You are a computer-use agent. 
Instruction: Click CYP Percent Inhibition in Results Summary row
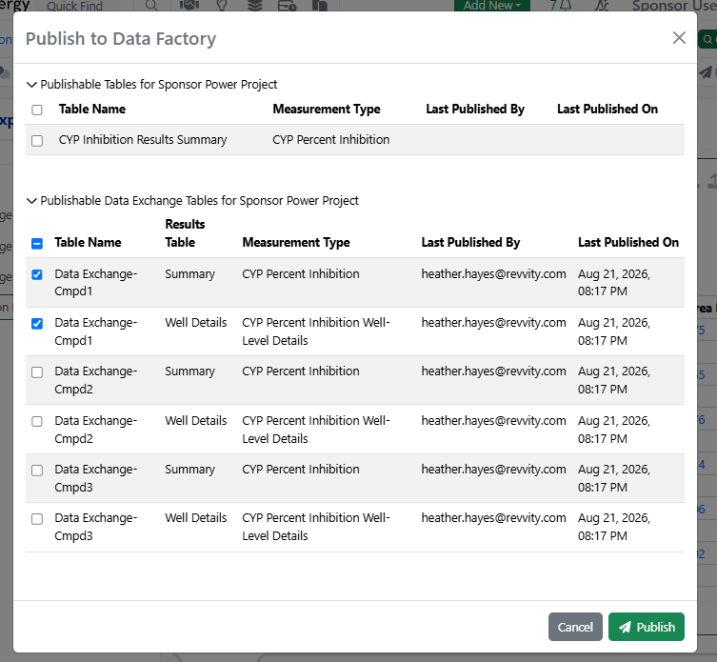click(331, 139)
